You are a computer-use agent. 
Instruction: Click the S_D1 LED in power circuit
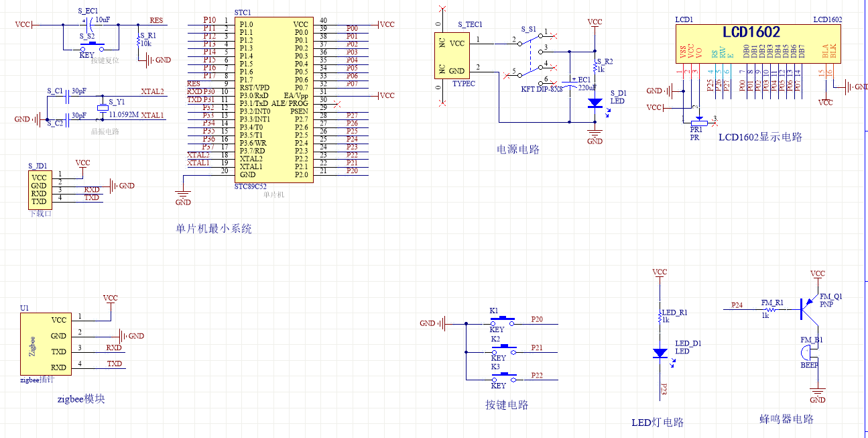(595, 103)
